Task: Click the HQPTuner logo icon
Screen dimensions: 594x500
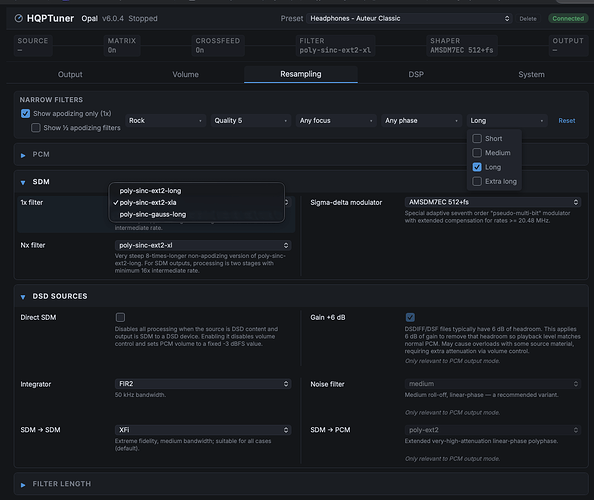Action: point(19,18)
